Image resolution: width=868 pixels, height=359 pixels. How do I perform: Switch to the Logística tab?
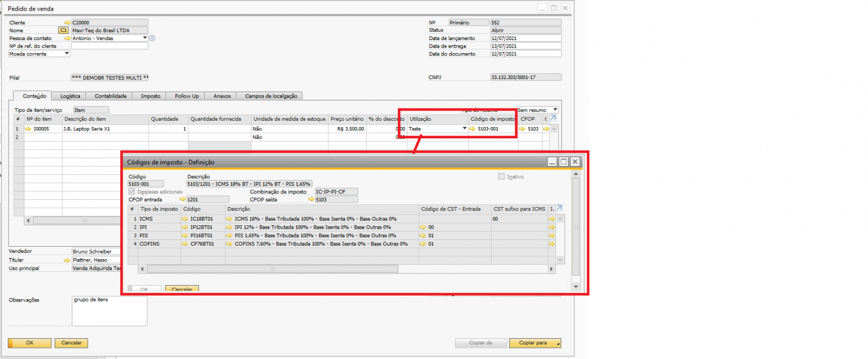(70, 97)
